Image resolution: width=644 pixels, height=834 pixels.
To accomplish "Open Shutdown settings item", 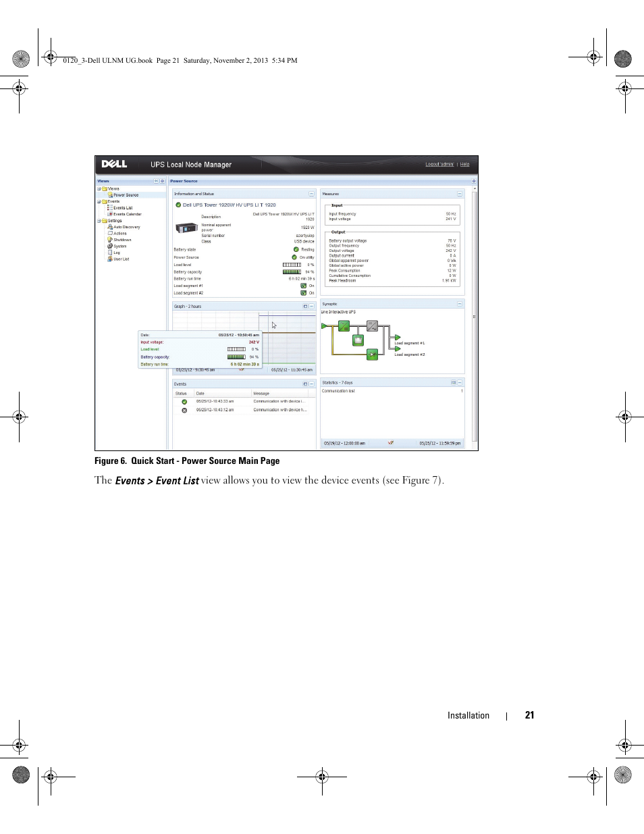I will coord(122,240).
